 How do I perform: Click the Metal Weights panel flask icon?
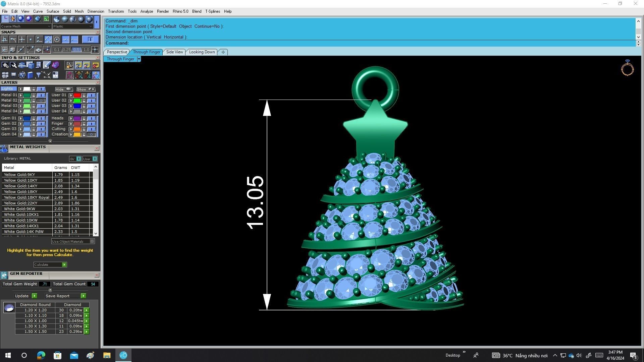(x=4, y=148)
